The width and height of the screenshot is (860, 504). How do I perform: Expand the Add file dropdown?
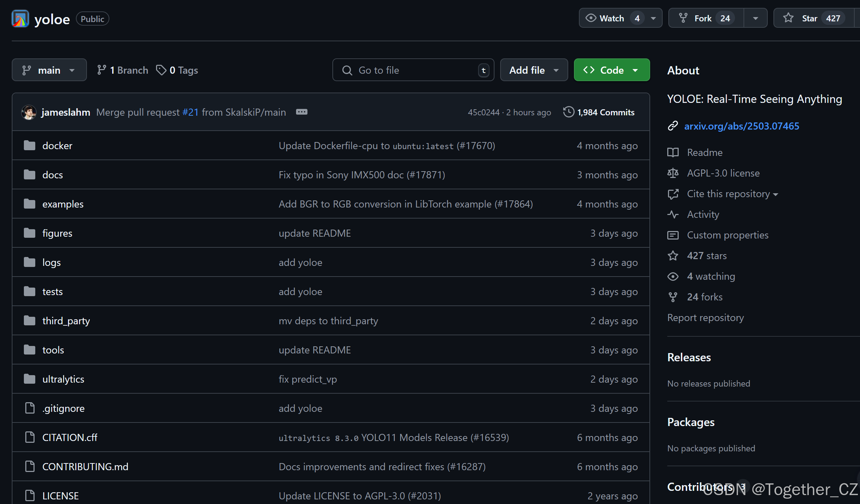coord(533,70)
